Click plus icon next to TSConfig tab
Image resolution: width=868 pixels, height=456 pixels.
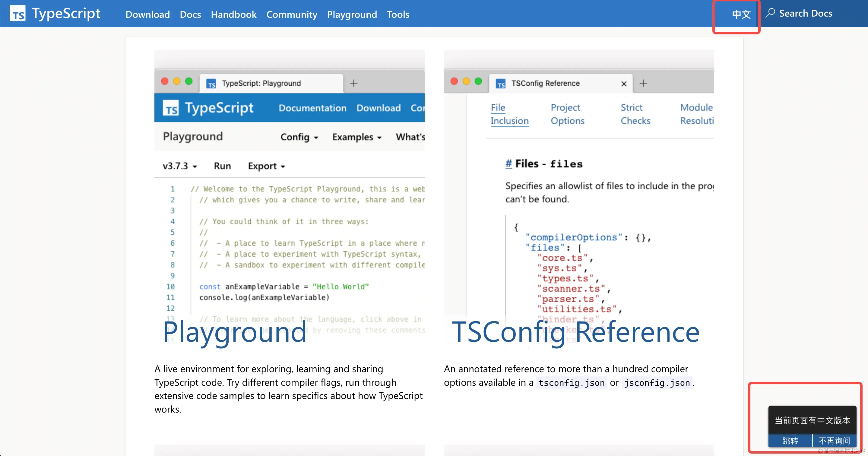click(x=643, y=83)
